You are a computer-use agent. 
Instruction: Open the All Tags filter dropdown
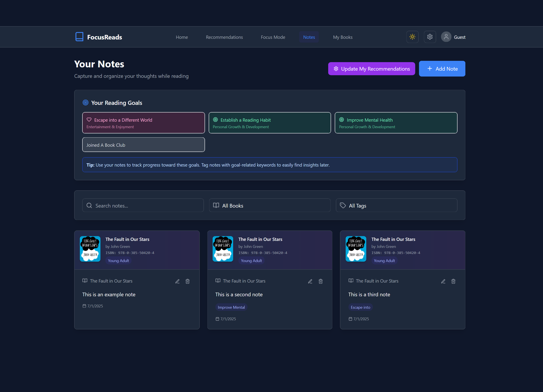[396, 205]
